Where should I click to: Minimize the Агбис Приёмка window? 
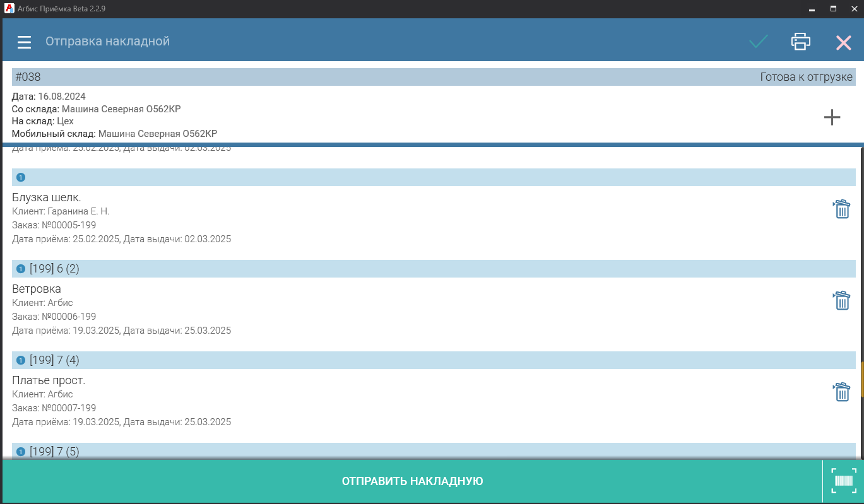pyautogui.click(x=811, y=9)
